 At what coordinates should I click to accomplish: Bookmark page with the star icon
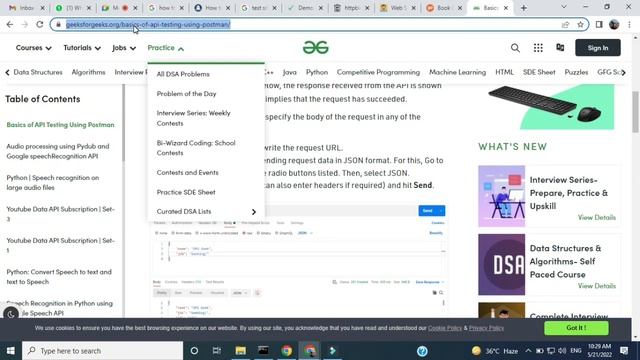click(580, 24)
